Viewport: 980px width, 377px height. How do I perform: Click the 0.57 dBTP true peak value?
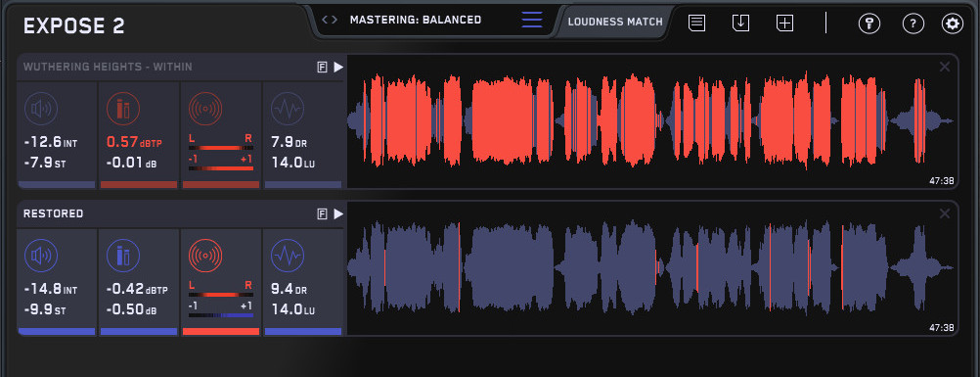pyautogui.click(x=134, y=143)
